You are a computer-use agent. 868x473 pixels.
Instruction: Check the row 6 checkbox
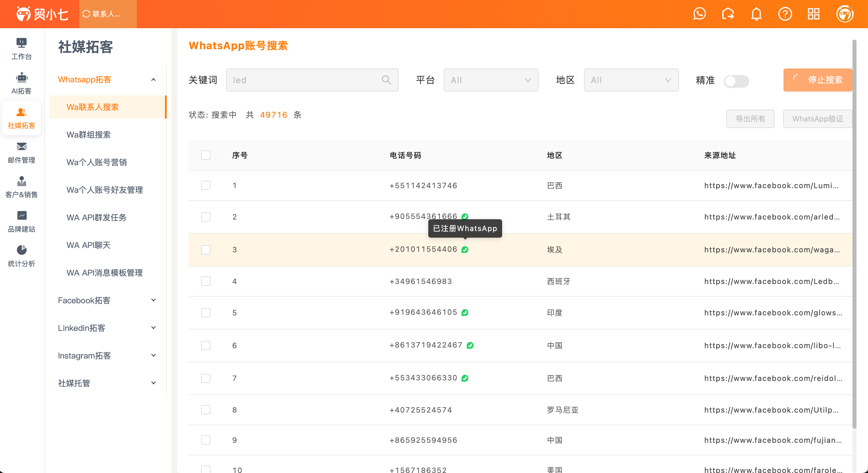206,346
